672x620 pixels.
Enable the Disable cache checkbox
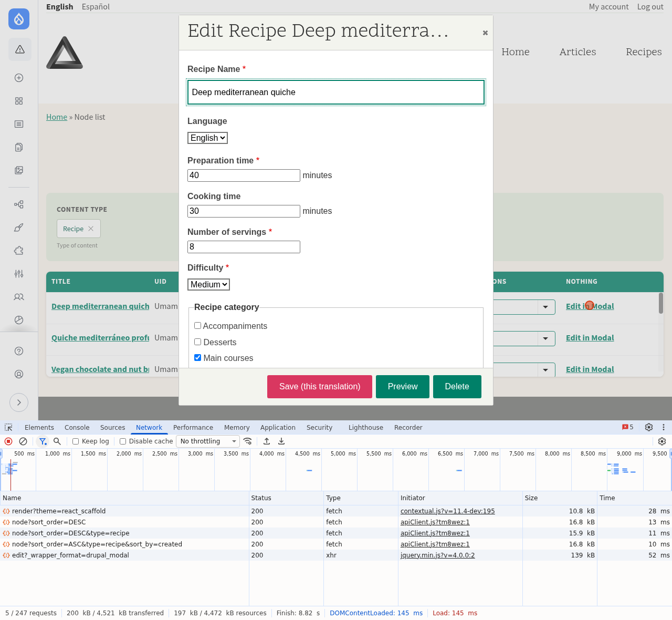123,441
